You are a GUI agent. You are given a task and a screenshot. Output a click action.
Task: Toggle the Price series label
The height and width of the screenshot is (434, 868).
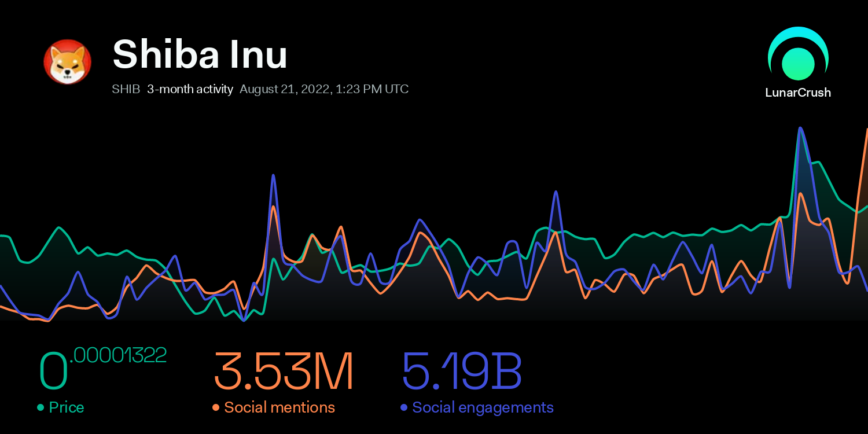click(67, 407)
